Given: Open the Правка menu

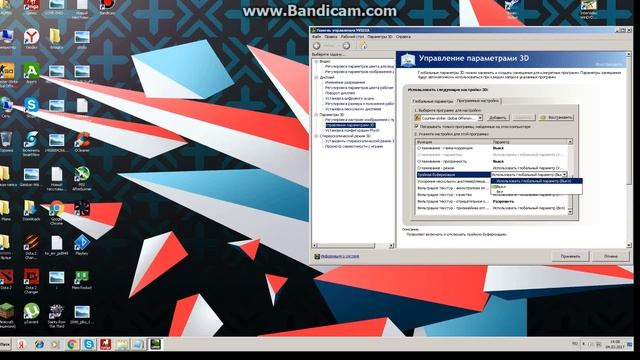Looking at the screenshot, I should [x=331, y=37].
